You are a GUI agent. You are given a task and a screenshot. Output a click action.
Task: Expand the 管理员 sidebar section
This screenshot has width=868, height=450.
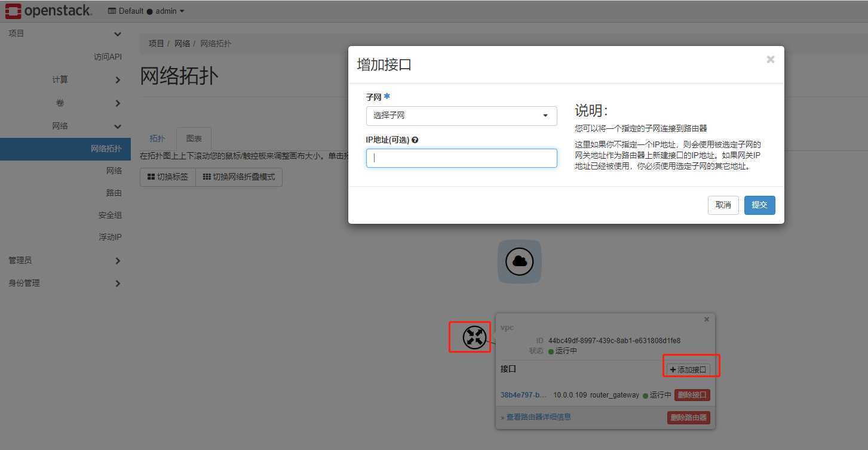click(x=65, y=260)
